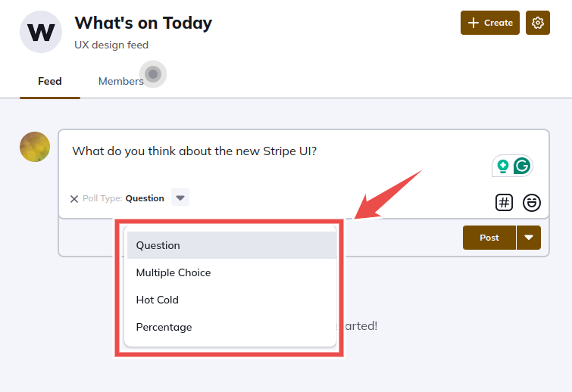Open the settings gear icon
The image size is (572, 392).
[x=537, y=23]
